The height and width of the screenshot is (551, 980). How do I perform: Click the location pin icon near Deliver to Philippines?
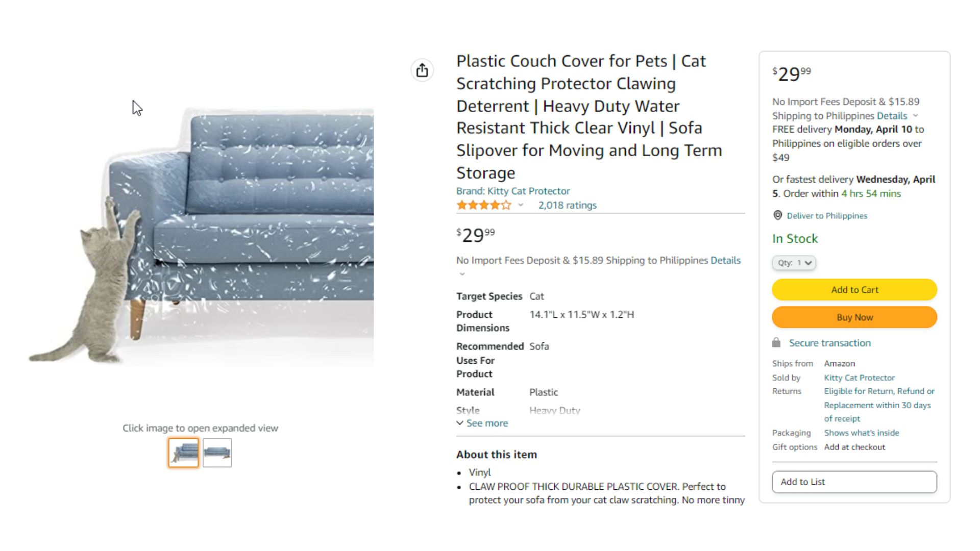(777, 215)
